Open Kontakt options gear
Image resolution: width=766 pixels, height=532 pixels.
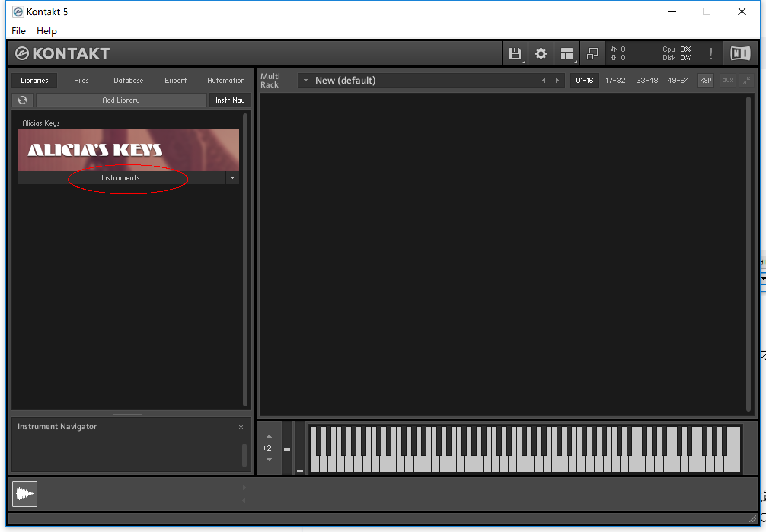[x=541, y=54]
